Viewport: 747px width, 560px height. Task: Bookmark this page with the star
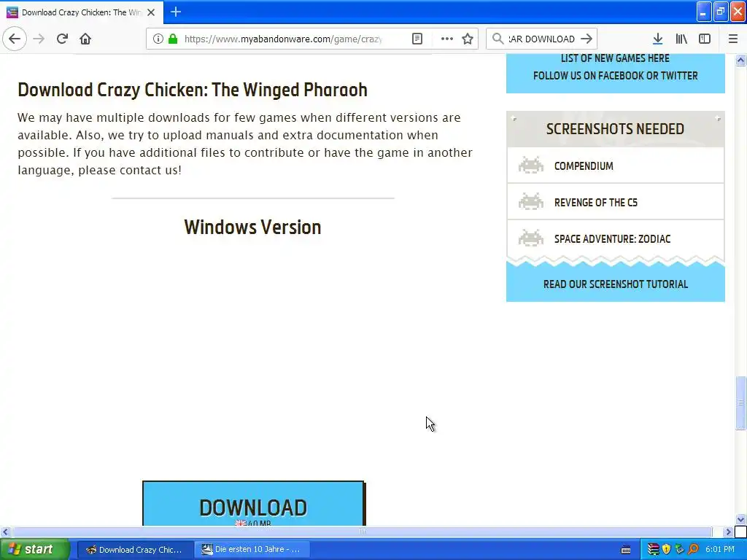[x=468, y=39]
